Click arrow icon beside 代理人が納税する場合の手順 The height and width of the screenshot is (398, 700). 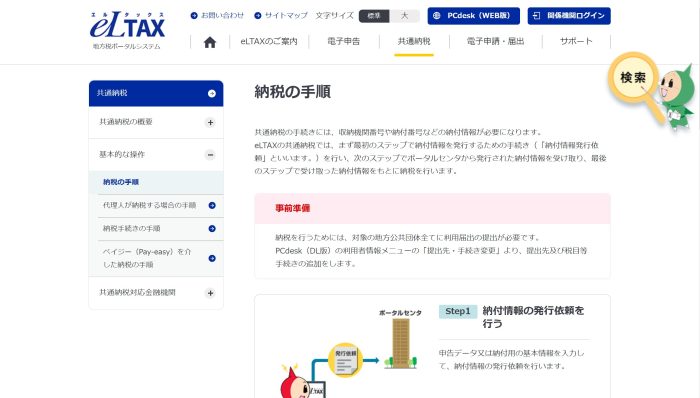212,205
